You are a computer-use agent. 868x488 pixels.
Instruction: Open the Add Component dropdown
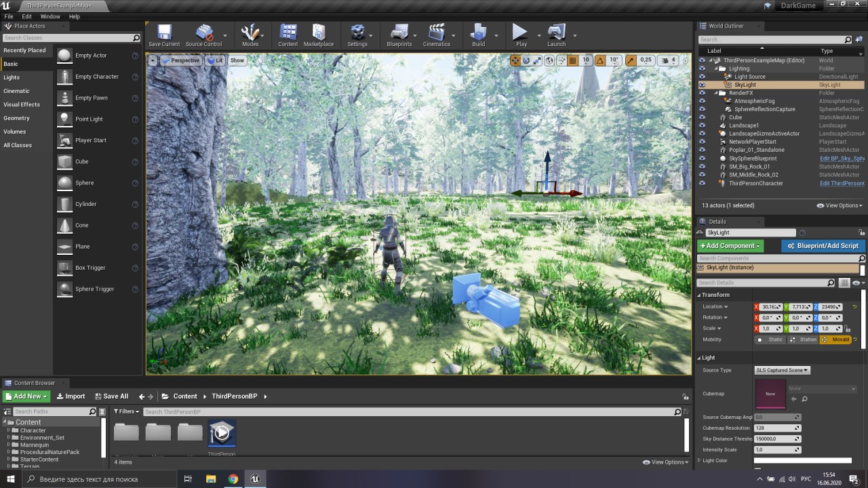pyautogui.click(x=730, y=246)
